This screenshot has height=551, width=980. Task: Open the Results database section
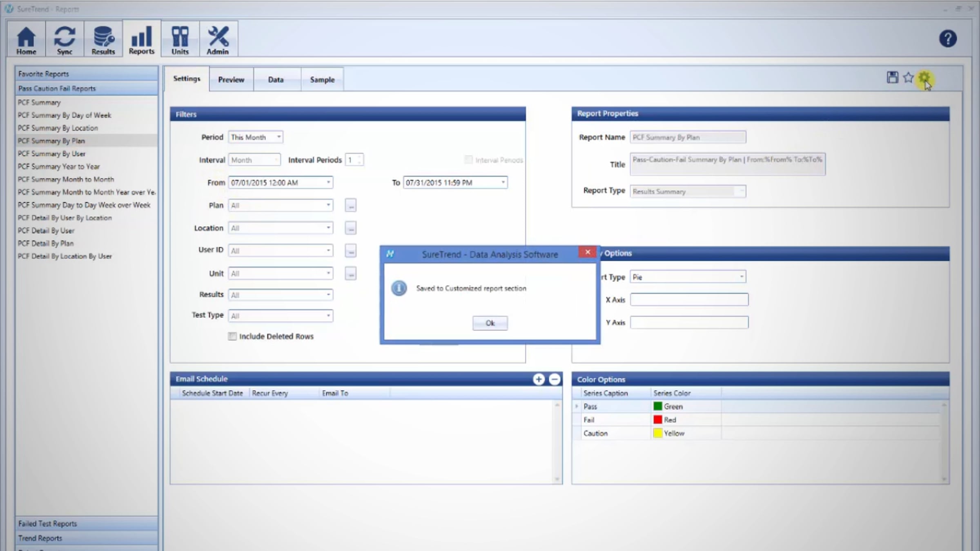pos(103,39)
